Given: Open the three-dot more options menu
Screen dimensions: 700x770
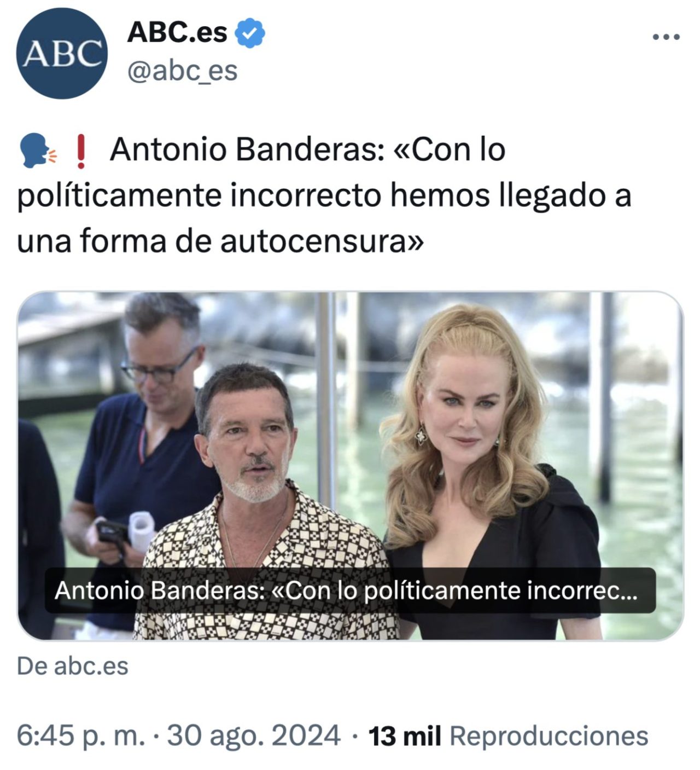Looking at the screenshot, I should pos(667,37).
